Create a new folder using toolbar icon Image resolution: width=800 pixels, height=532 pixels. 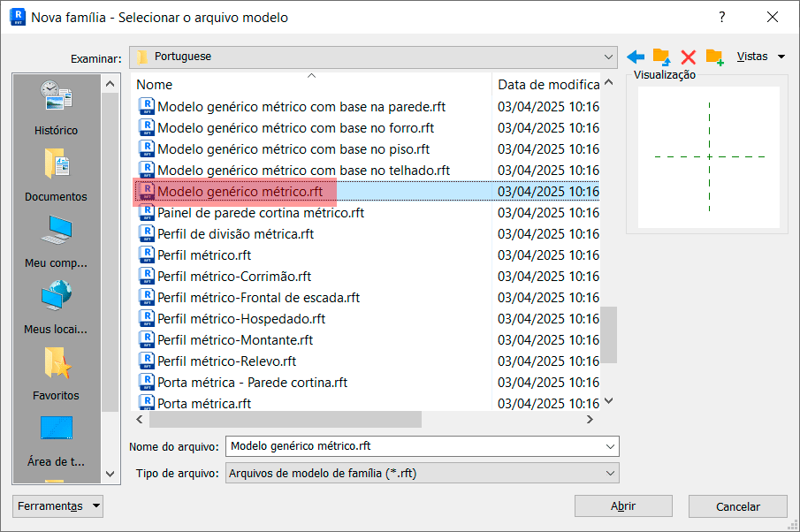(714, 57)
